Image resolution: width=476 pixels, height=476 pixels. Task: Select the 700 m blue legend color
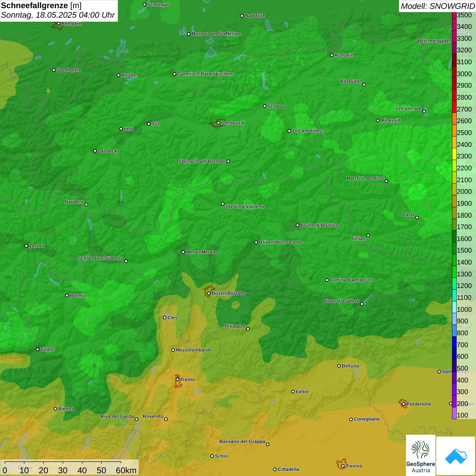(x=454, y=342)
